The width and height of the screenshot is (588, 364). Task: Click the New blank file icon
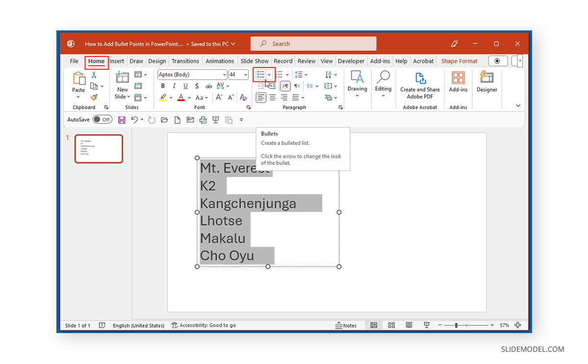[177, 120]
